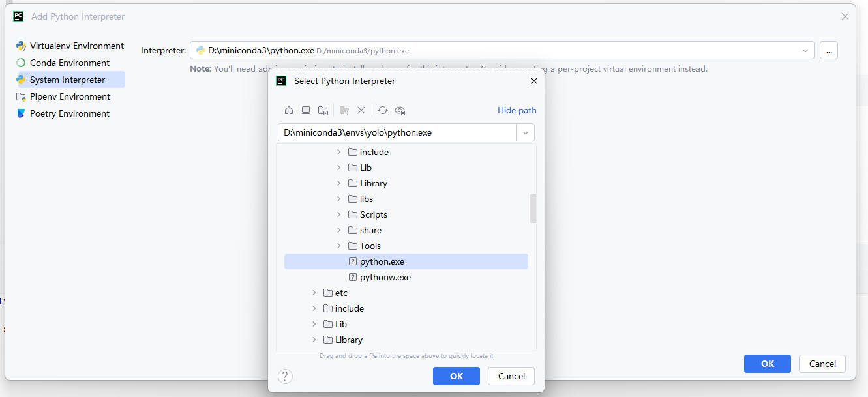Click the Project directory toolbar icon
This screenshot has width=868, height=397.
[x=323, y=110]
